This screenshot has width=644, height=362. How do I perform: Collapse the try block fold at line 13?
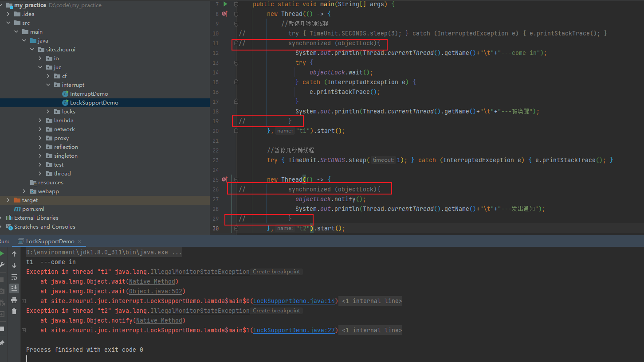[x=236, y=62]
